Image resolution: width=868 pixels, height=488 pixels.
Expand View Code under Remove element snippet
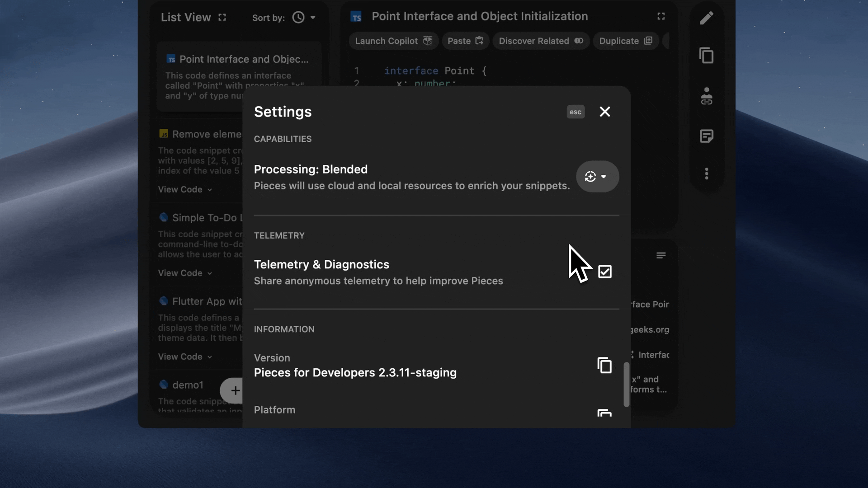[x=185, y=190]
